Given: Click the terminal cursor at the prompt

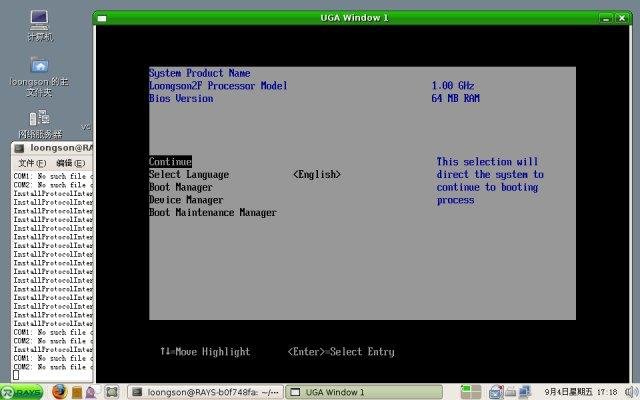Looking at the screenshot, I should (x=16, y=375).
